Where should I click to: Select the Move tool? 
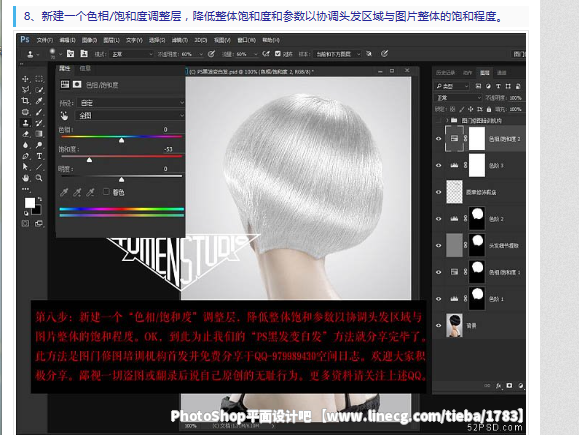point(25,79)
